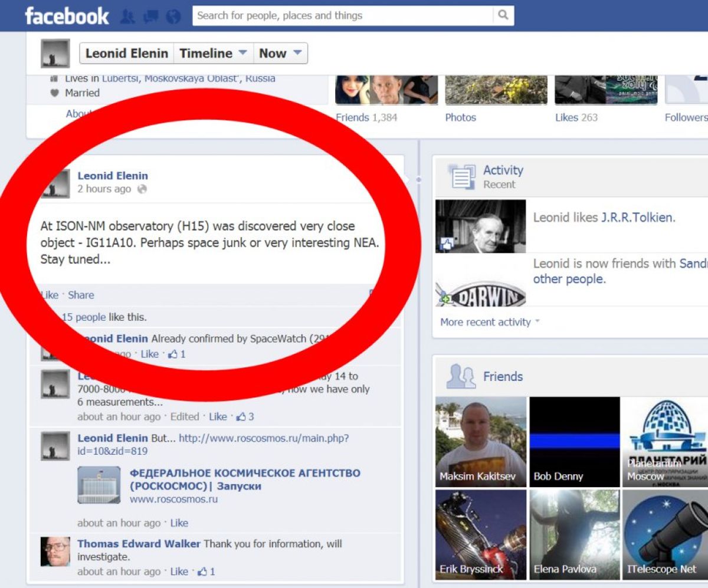Image resolution: width=708 pixels, height=588 pixels.
Task: Open Bob Denny's friend thumbnail
Action: click(574, 442)
